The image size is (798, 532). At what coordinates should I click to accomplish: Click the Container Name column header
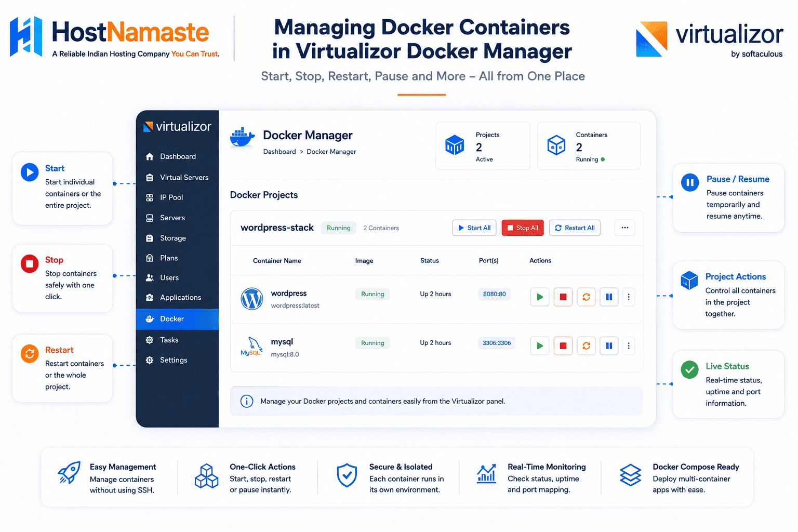277,261
